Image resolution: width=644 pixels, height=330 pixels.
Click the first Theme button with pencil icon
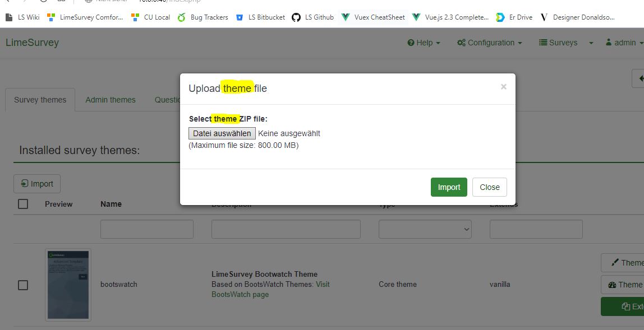coord(623,263)
